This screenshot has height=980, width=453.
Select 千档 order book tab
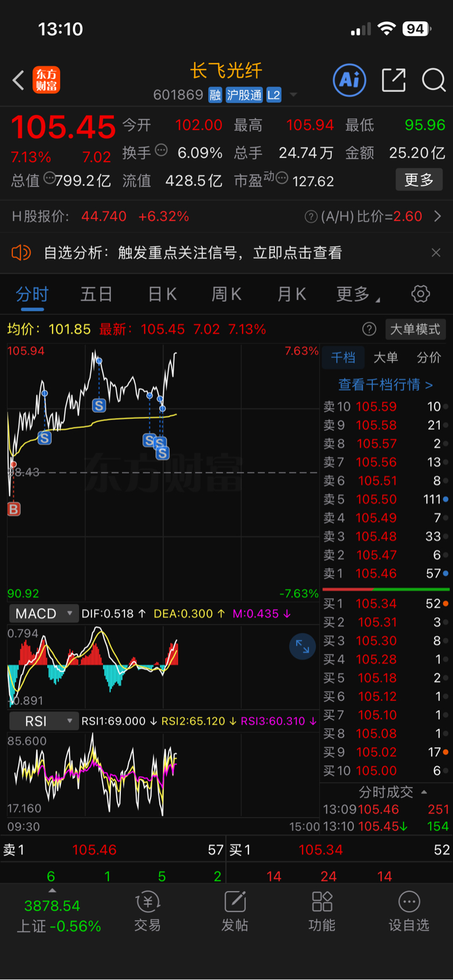click(x=343, y=357)
